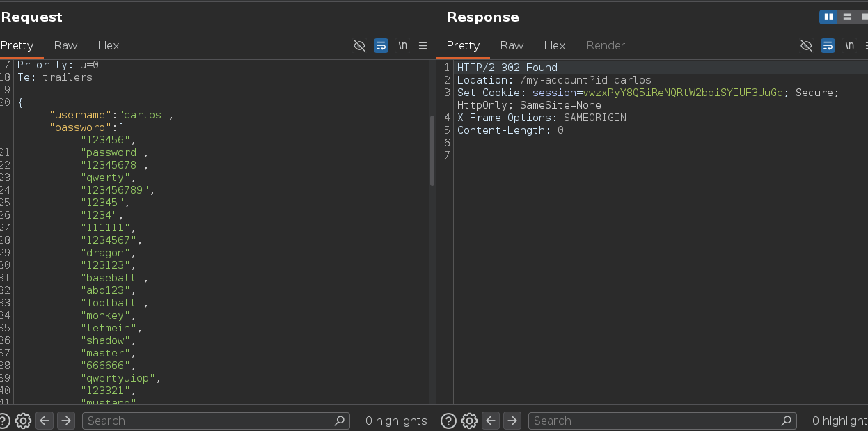Focus the Request panel Search field
868x431 pixels.
(x=216, y=421)
